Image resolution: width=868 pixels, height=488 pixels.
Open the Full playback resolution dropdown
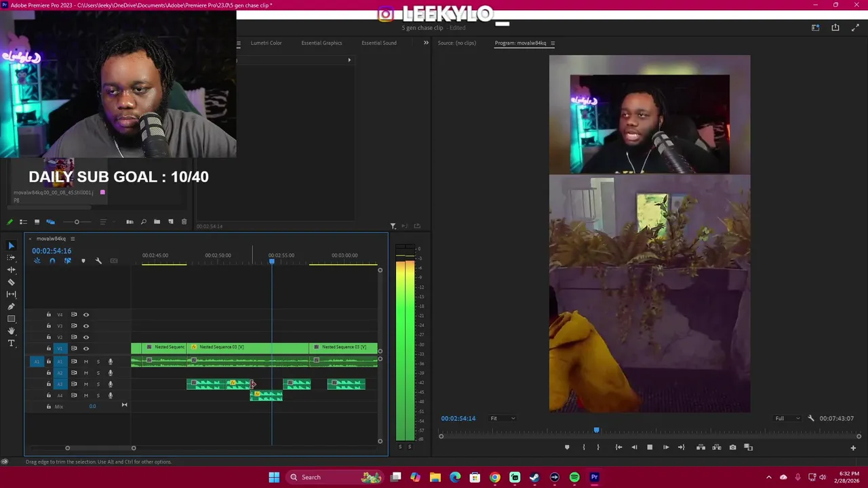tap(788, 418)
